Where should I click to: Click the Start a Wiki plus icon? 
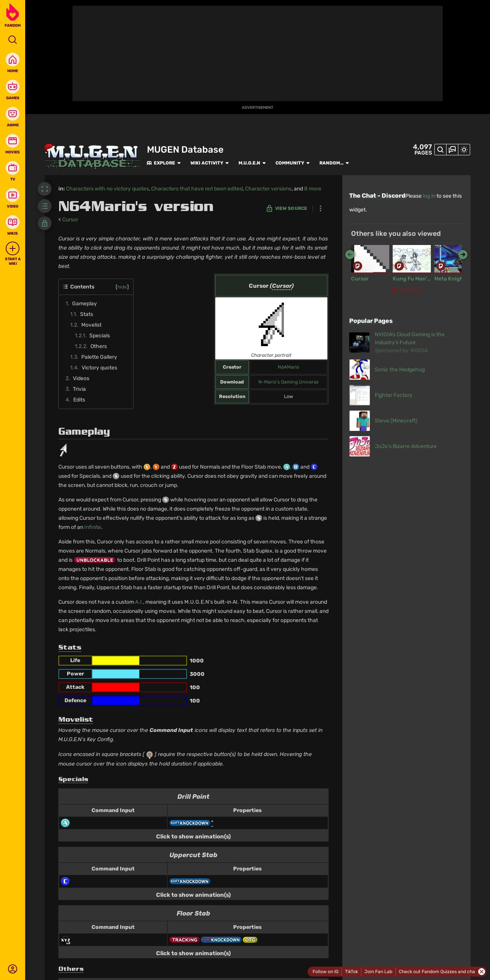13,249
